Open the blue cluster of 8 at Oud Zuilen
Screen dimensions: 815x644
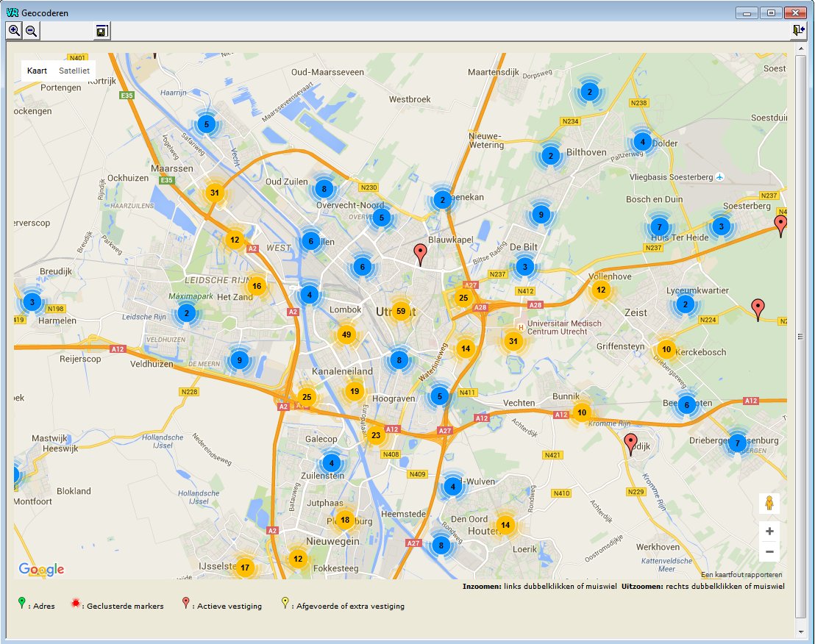tap(324, 189)
